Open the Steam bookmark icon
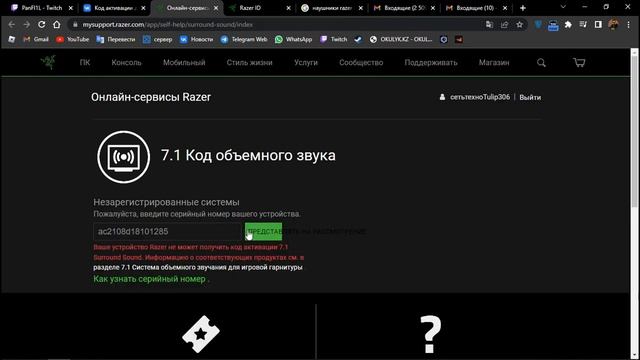This screenshot has width=640, height=360. (x=358, y=40)
